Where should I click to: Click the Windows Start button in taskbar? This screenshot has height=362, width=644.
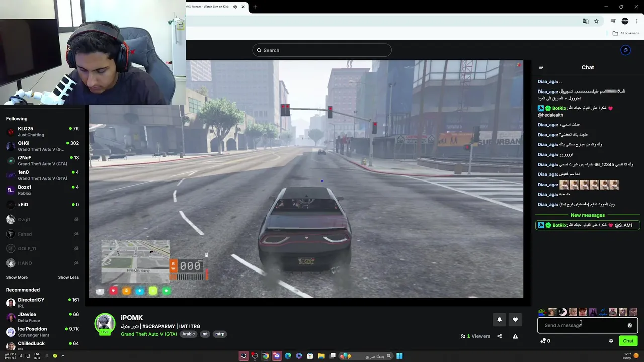(399, 356)
